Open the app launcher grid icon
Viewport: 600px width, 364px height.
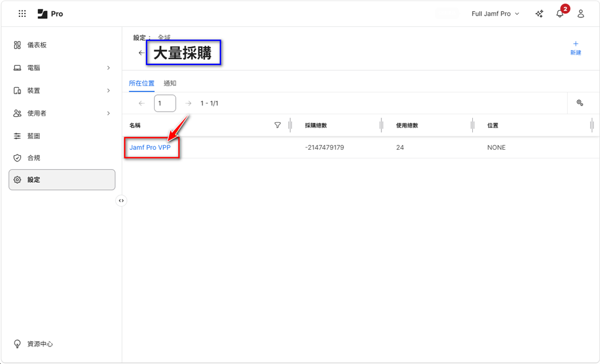tap(22, 13)
